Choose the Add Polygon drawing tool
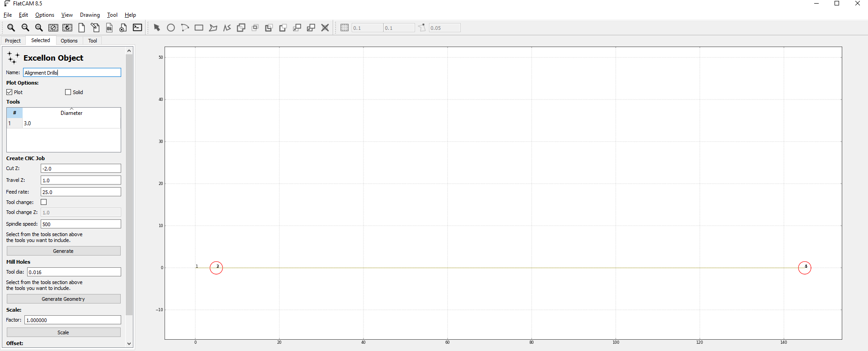Image resolution: width=868 pixels, height=351 pixels. click(213, 28)
